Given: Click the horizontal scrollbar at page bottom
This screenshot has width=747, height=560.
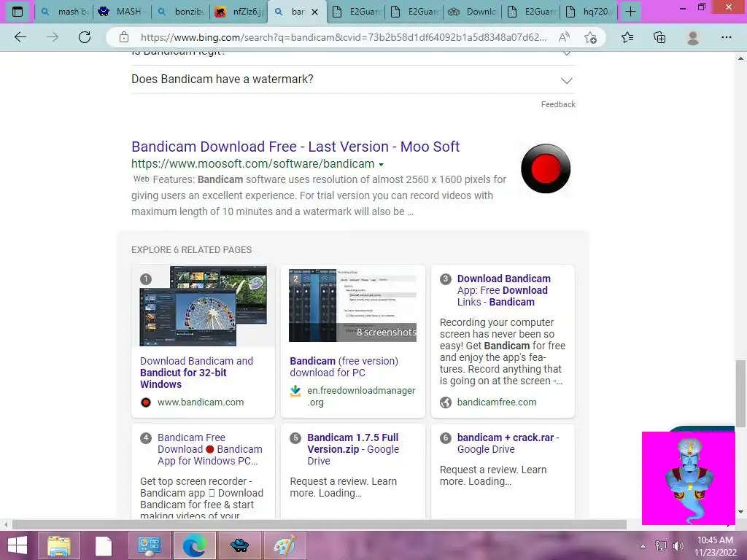Looking at the screenshot, I should (x=320, y=524).
